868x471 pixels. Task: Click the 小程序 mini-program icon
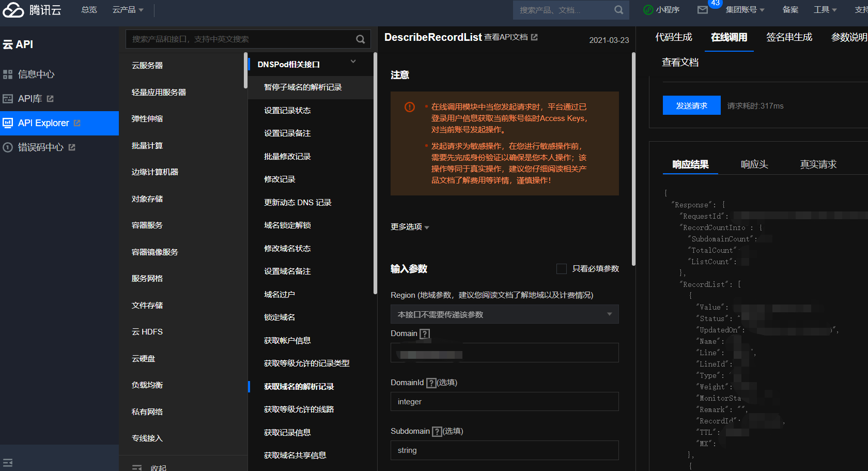tap(648, 10)
